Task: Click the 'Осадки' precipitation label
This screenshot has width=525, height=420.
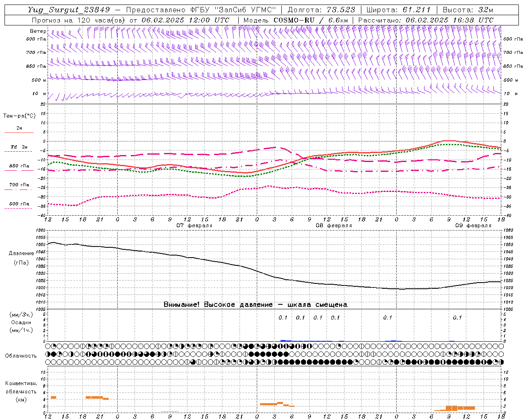Action: click(21, 322)
